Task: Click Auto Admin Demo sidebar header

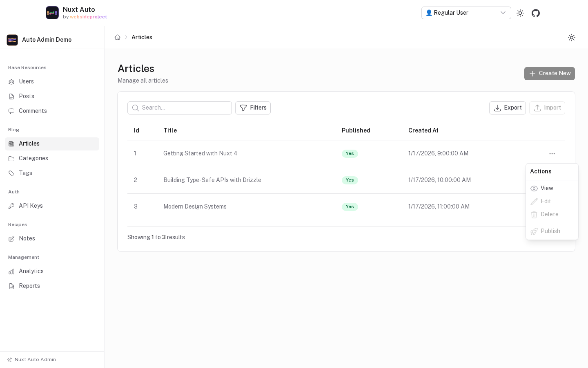Action: click(39, 40)
